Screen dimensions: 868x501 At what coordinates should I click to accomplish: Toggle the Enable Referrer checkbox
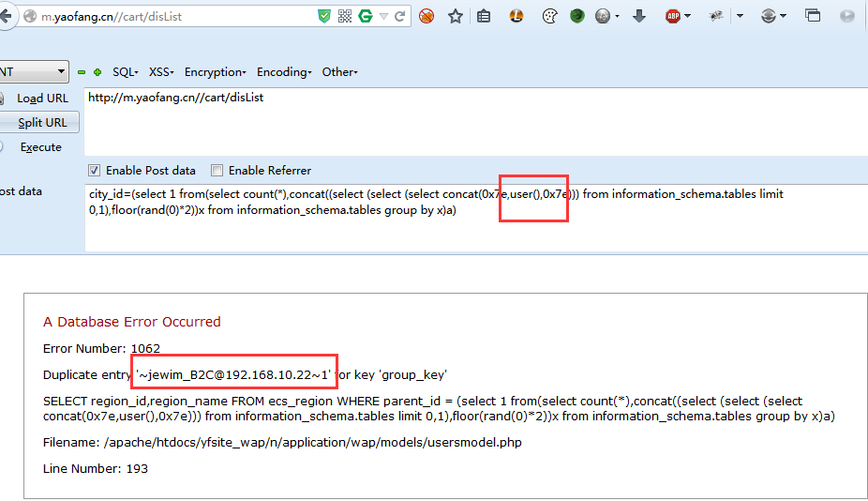pyautogui.click(x=217, y=170)
